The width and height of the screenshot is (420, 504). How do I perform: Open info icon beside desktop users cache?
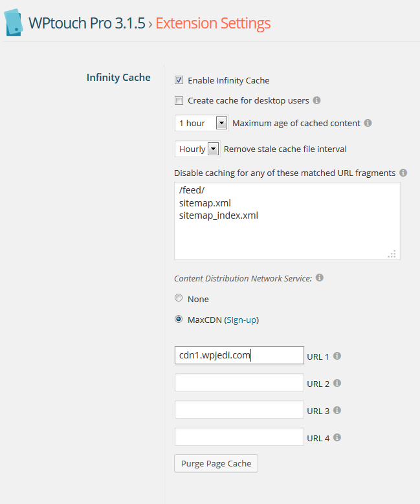(x=316, y=100)
